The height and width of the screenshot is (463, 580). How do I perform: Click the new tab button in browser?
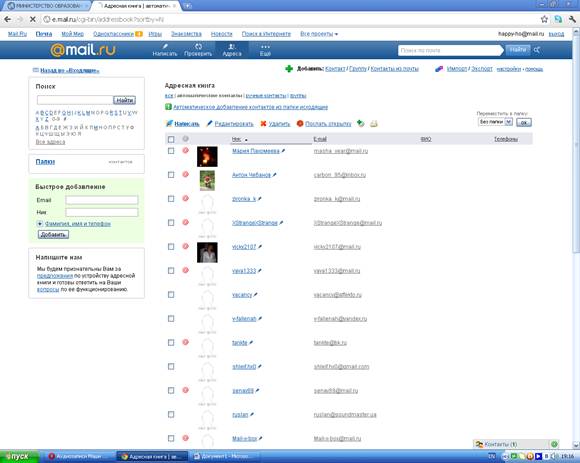pyautogui.click(x=188, y=6)
